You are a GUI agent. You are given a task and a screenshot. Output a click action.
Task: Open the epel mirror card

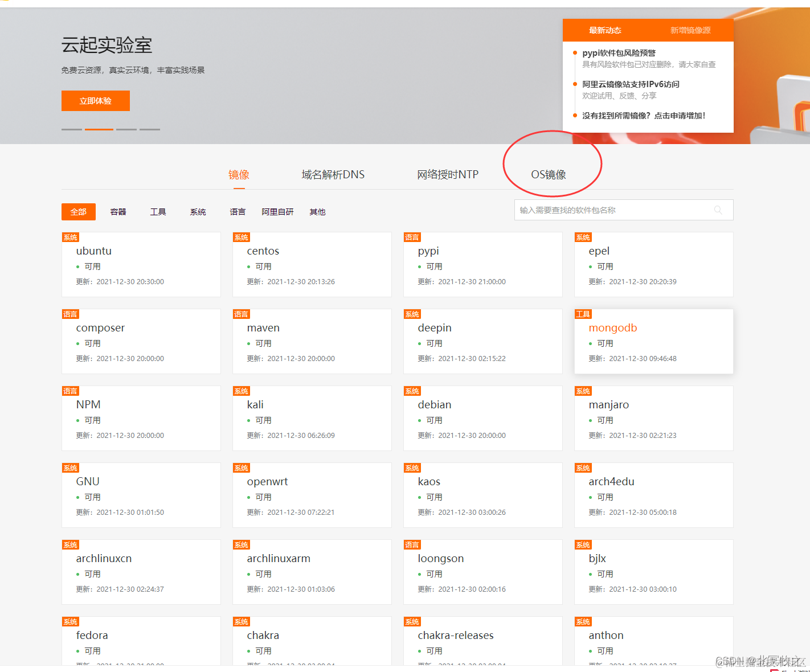[654, 264]
